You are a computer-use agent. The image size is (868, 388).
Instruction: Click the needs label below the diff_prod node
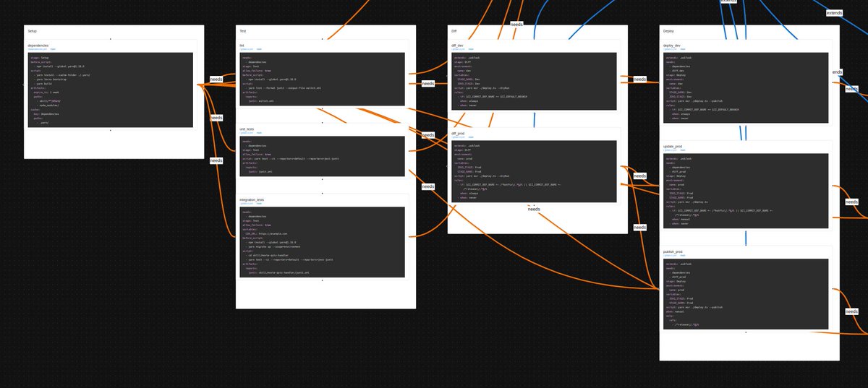point(534,209)
